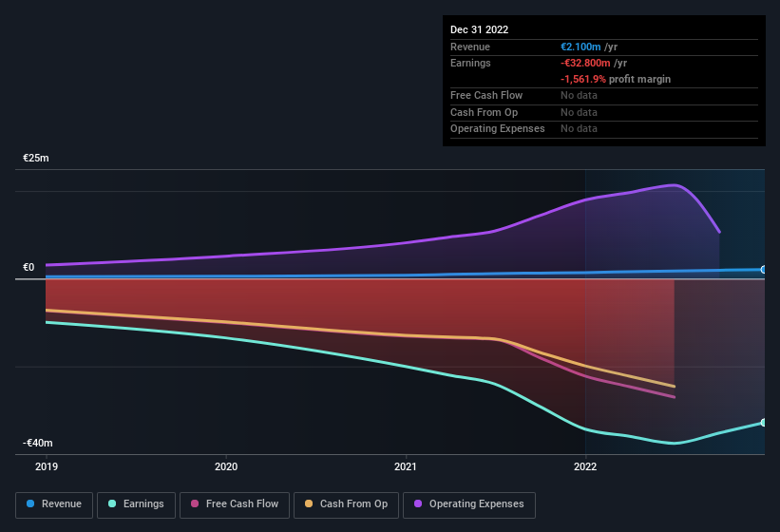Image resolution: width=780 pixels, height=532 pixels.
Task: Click the -€40m y-axis label
Action: (37, 443)
